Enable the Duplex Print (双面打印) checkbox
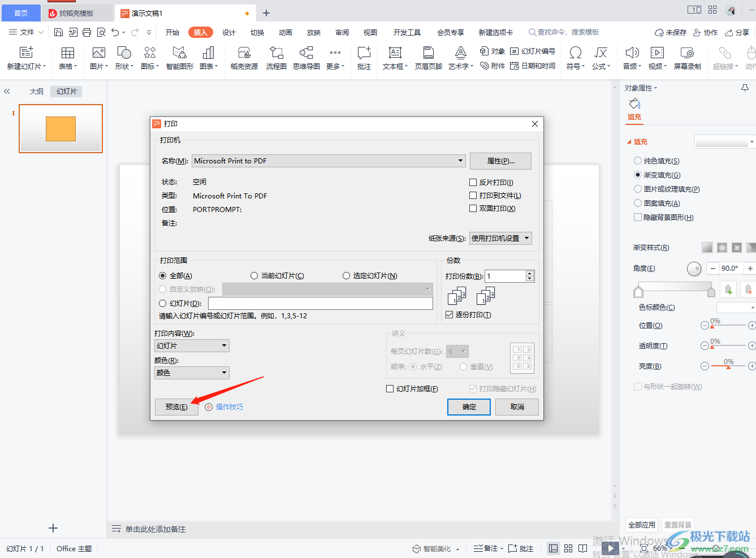 473,209
